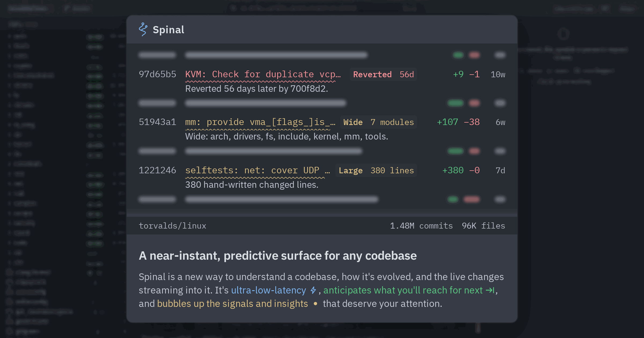The image size is (644, 338).
Task: Click the 1.48M commits stat
Action: pyautogui.click(x=421, y=226)
